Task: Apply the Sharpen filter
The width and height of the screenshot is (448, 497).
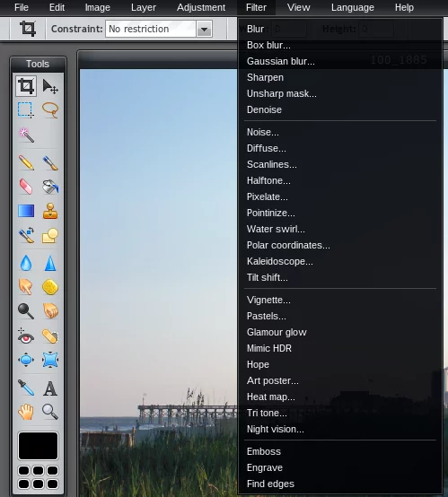Action: point(340,77)
